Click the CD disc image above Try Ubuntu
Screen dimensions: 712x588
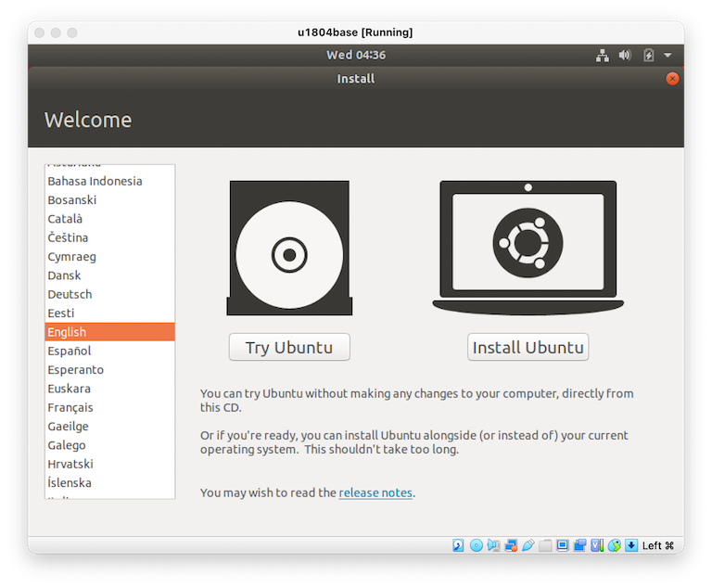[x=289, y=249]
